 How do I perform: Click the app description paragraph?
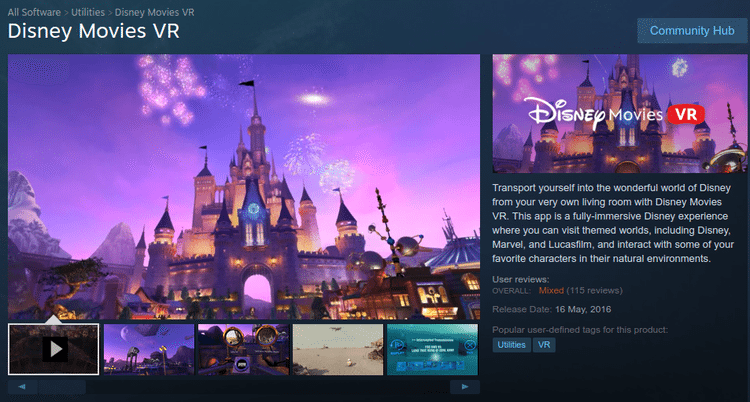(613, 223)
